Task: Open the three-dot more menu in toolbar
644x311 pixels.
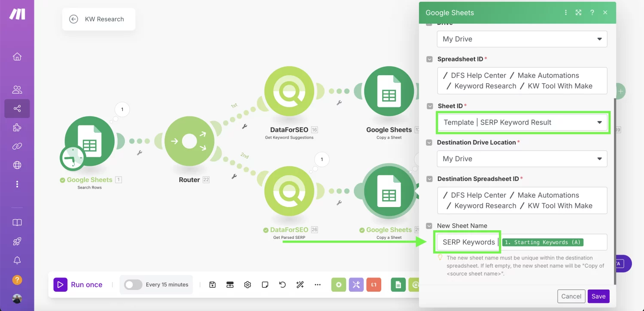Action: click(318, 284)
